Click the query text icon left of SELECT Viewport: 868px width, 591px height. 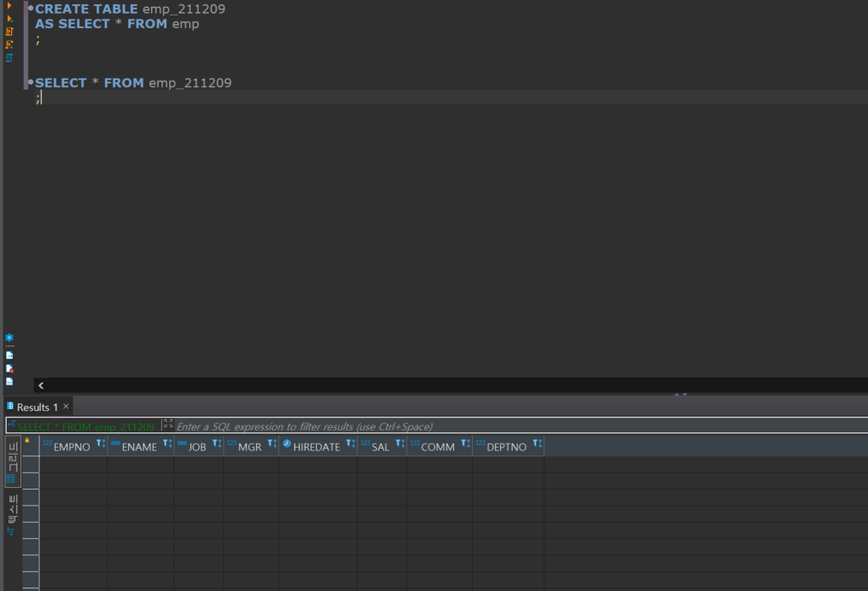pos(11,425)
